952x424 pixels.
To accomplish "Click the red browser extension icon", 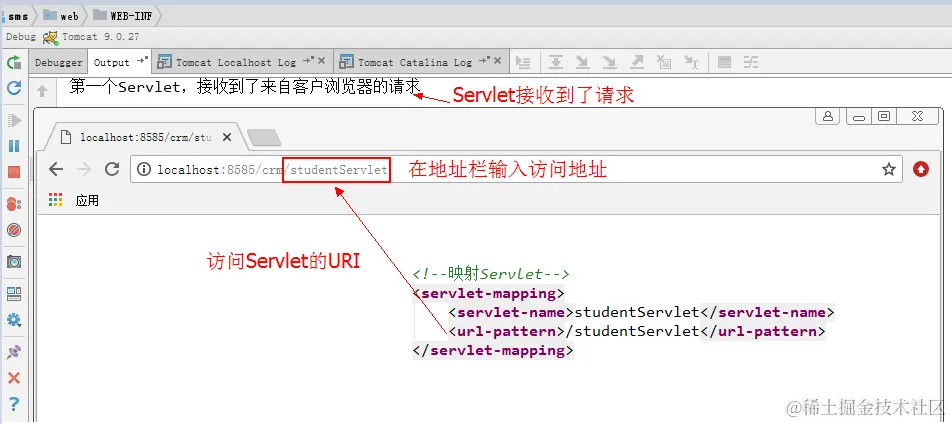I will click(921, 169).
